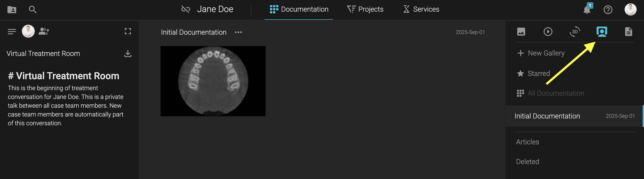Image resolution: width=644 pixels, height=179 pixels.
Task: Open the Articles section
Action: pos(528,142)
